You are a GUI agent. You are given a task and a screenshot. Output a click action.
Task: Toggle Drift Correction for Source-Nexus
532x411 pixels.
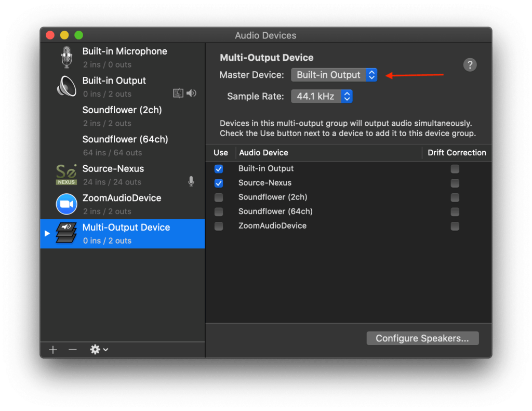pos(455,183)
